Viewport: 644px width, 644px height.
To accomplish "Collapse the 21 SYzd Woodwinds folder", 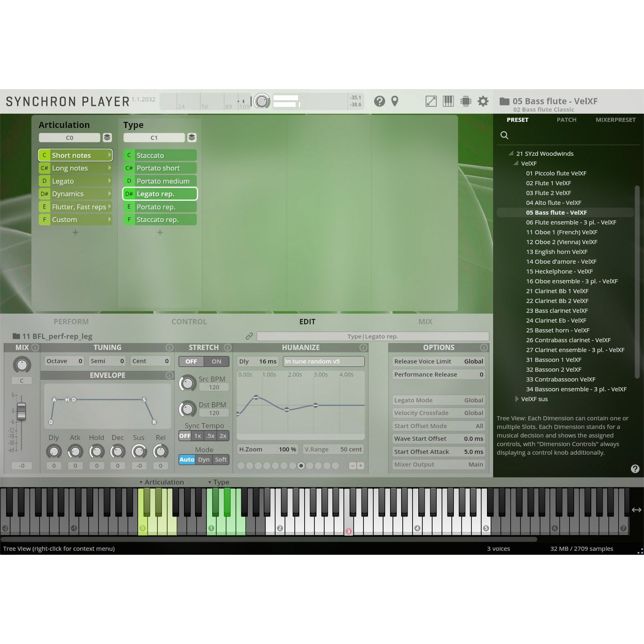I will [511, 153].
